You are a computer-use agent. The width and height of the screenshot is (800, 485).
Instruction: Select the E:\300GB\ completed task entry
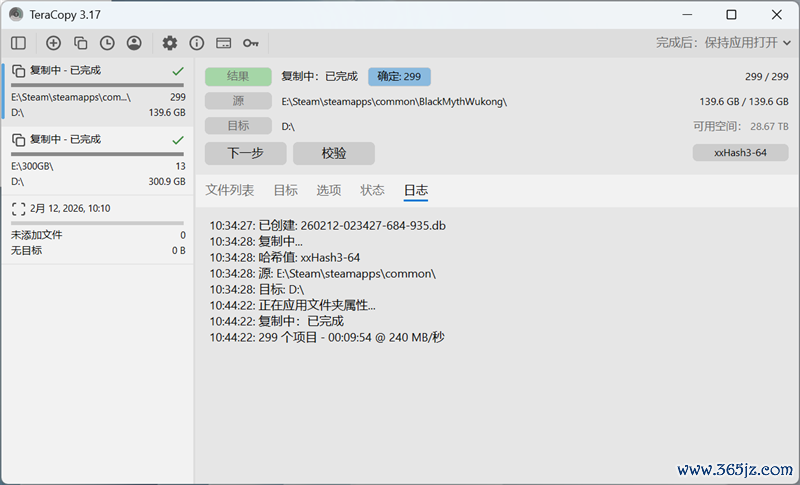(98, 161)
